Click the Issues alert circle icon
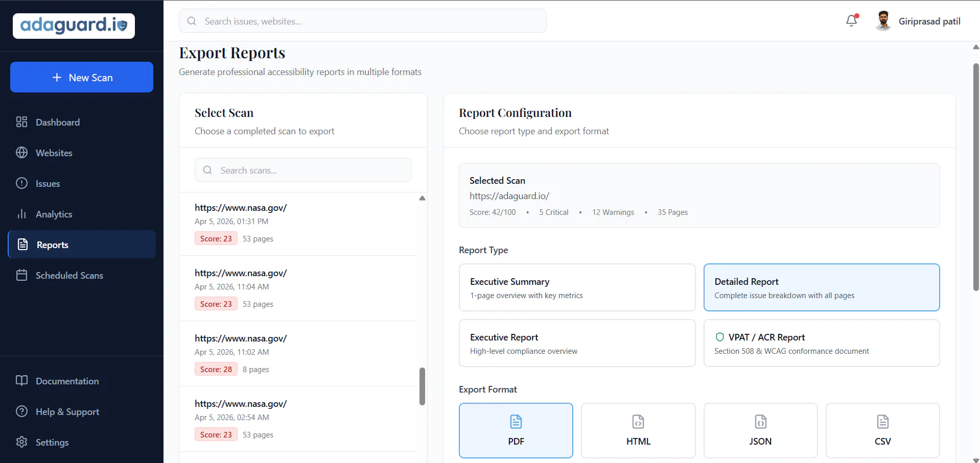The height and width of the screenshot is (463, 980). coord(21,183)
